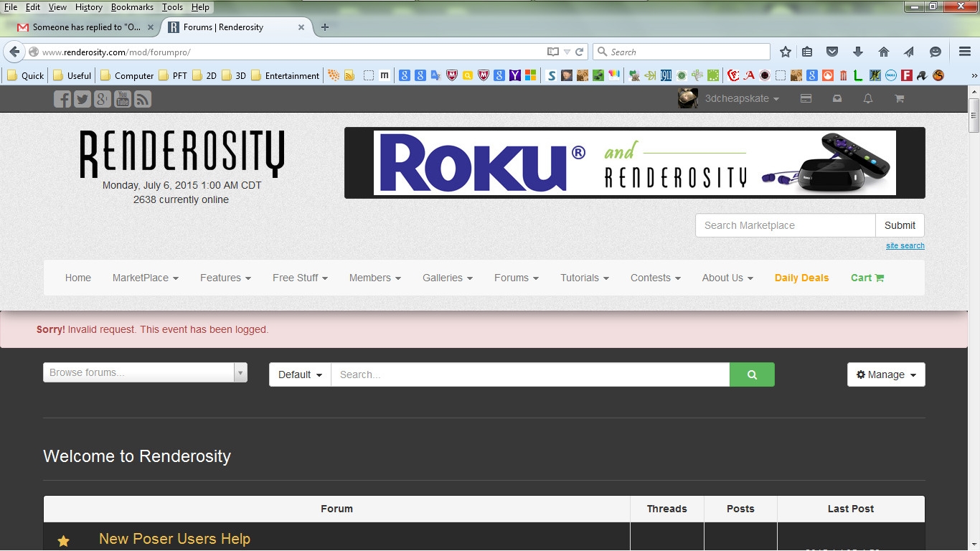Show bookmarks list icon in Firefox toolbar
The width and height of the screenshot is (980, 551).
(x=807, y=52)
